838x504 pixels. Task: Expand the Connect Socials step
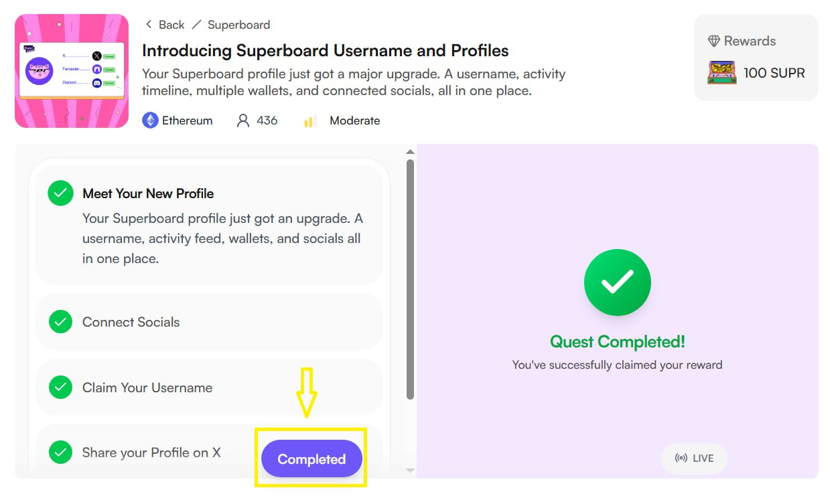(209, 322)
